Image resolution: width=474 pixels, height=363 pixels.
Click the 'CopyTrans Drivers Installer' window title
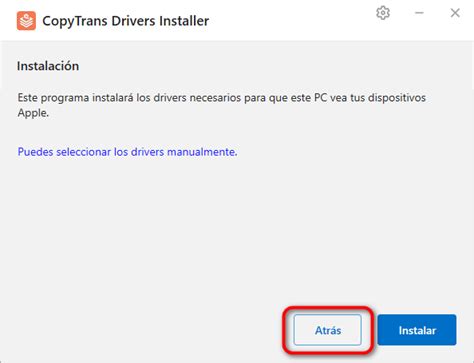[x=126, y=21]
